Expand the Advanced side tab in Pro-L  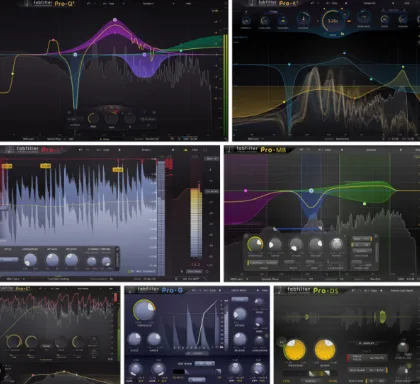(118, 260)
